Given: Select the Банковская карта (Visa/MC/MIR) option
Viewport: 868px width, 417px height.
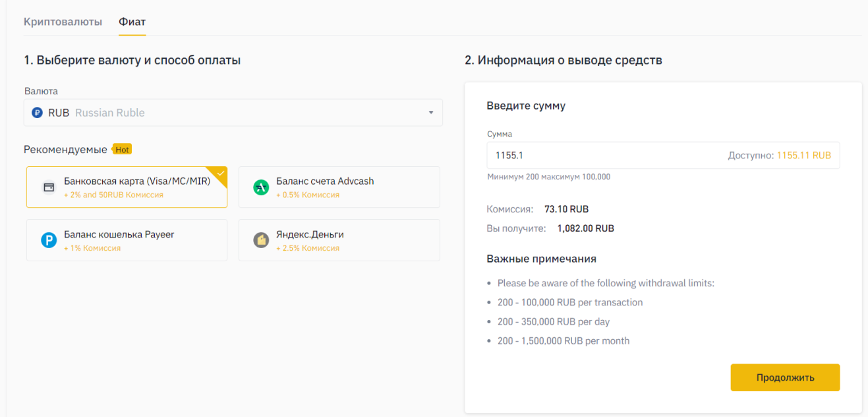Looking at the screenshot, I should [x=127, y=187].
